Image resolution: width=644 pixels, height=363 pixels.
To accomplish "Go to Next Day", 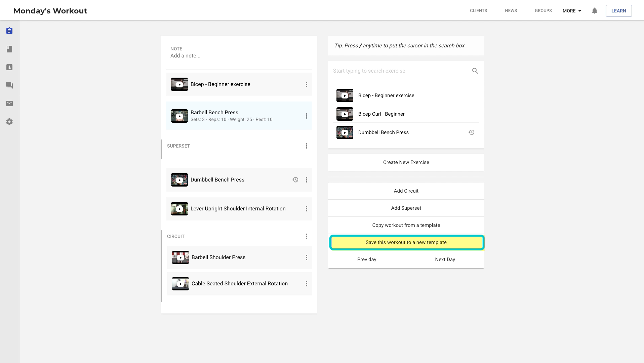I will 445,259.
